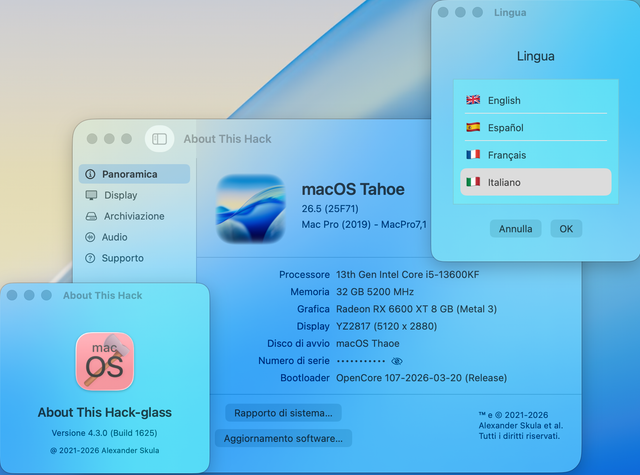Choose English in the Lingua list
Screen dimensions: 640x475
coord(536,100)
